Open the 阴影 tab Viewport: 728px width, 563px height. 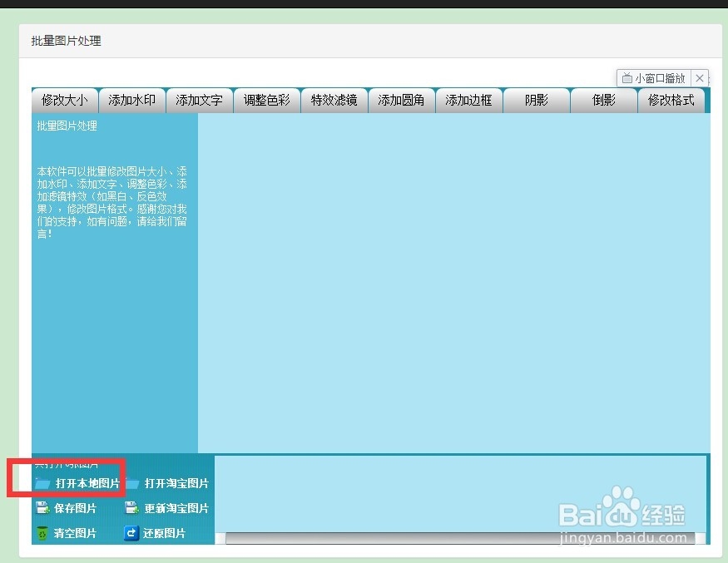click(537, 101)
